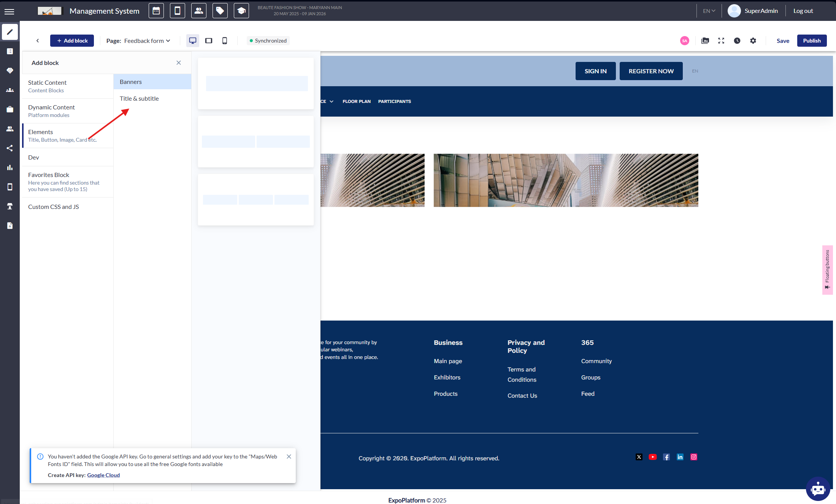Viewport: 836px width, 504px height.
Task: Open the page settings gear icon
Action: [x=753, y=41]
